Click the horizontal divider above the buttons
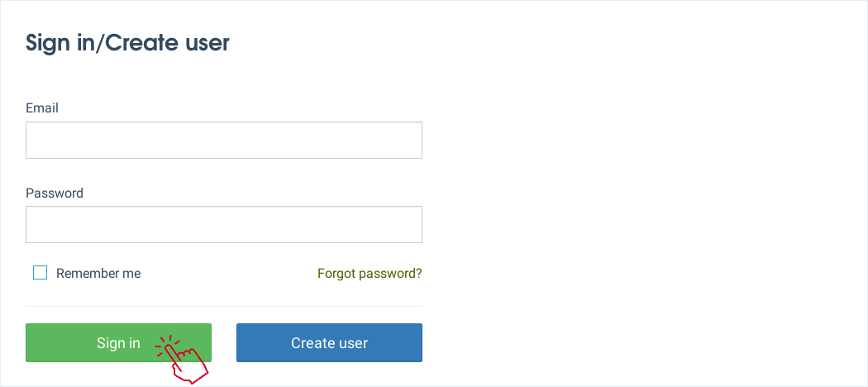The width and height of the screenshot is (868, 387). coord(224,307)
